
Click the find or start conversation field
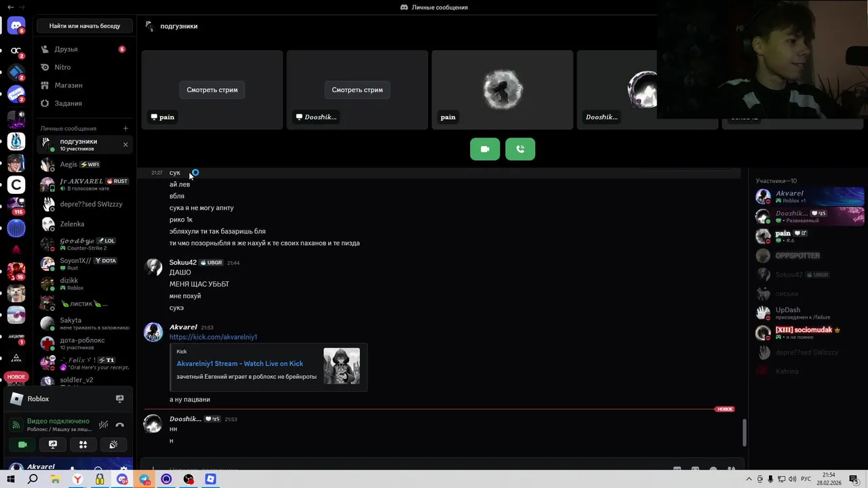[85, 26]
